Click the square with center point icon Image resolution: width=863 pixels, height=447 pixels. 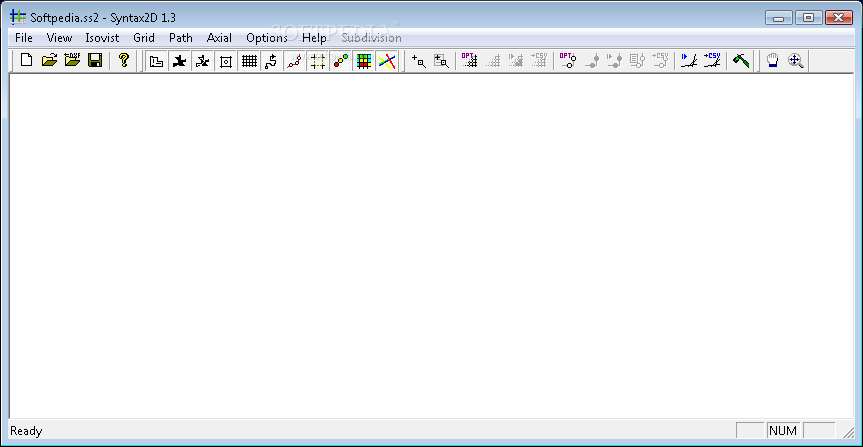click(x=226, y=61)
